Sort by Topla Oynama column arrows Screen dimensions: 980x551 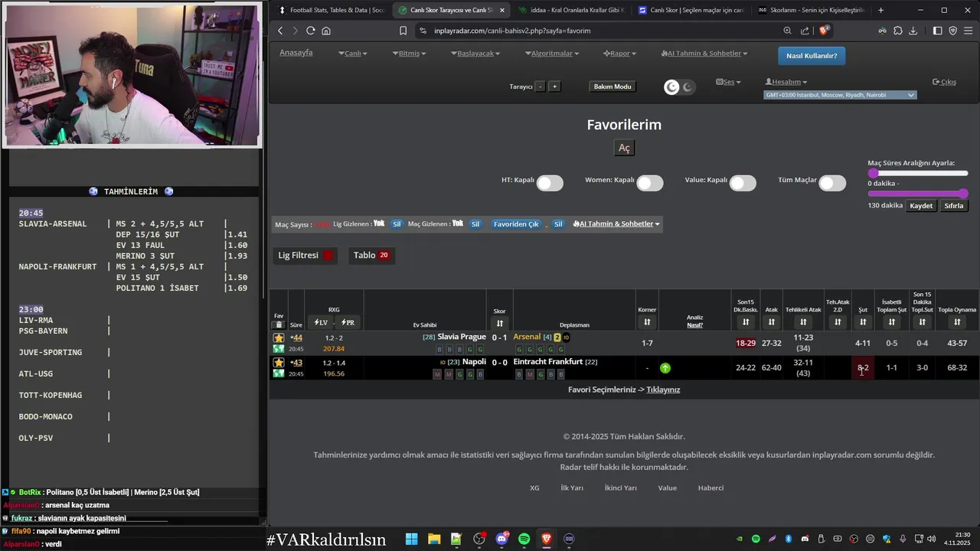pos(957,322)
